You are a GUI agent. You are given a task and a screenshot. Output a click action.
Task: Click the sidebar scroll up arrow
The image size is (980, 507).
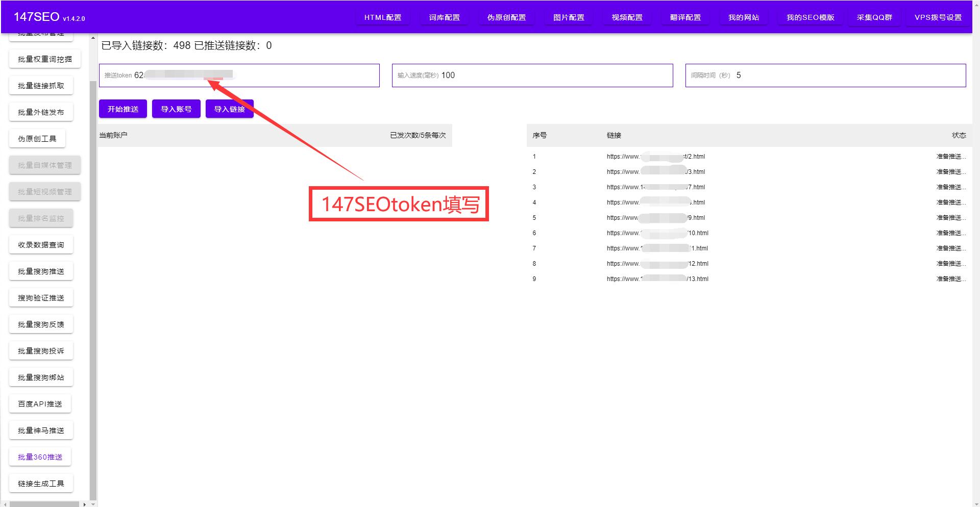click(x=93, y=38)
